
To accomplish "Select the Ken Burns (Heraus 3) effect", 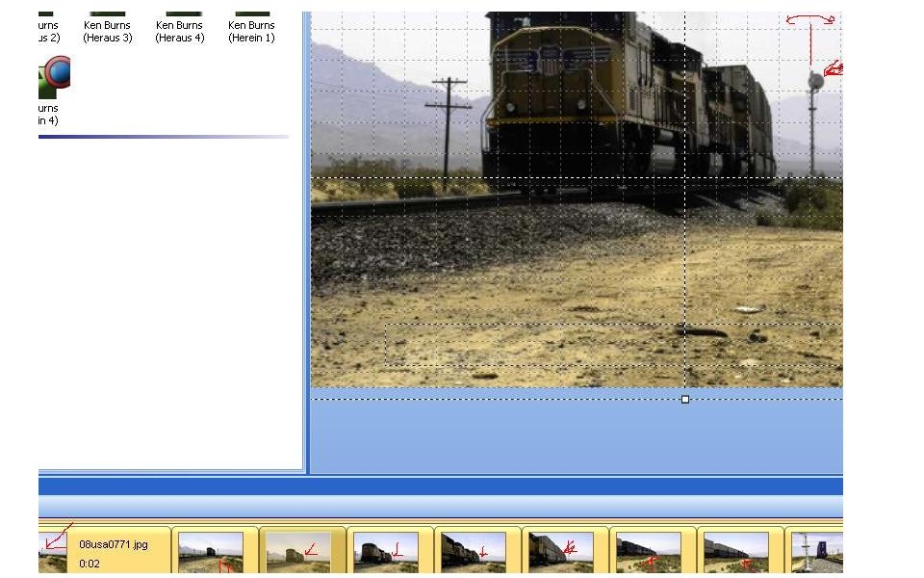I will [x=107, y=31].
